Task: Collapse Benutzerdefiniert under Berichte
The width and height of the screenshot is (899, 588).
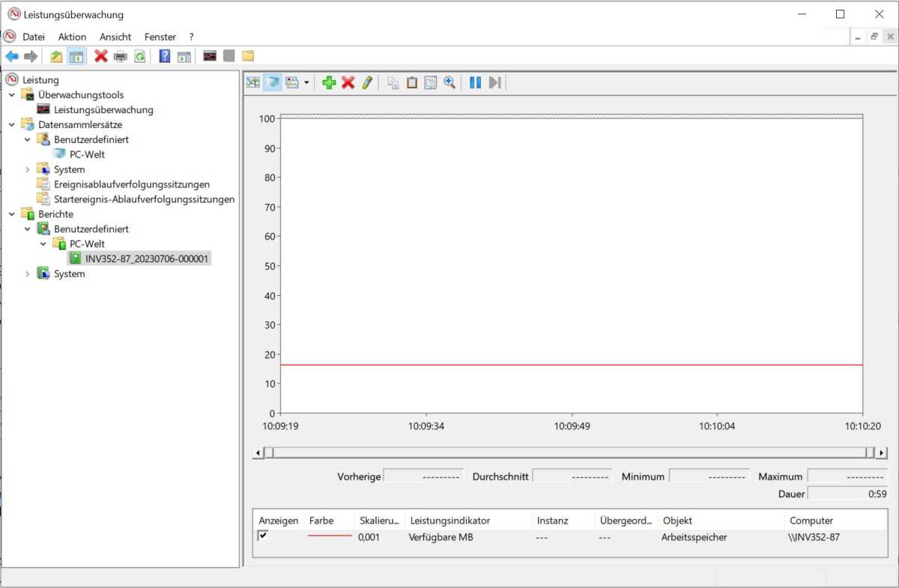Action: (28, 229)
